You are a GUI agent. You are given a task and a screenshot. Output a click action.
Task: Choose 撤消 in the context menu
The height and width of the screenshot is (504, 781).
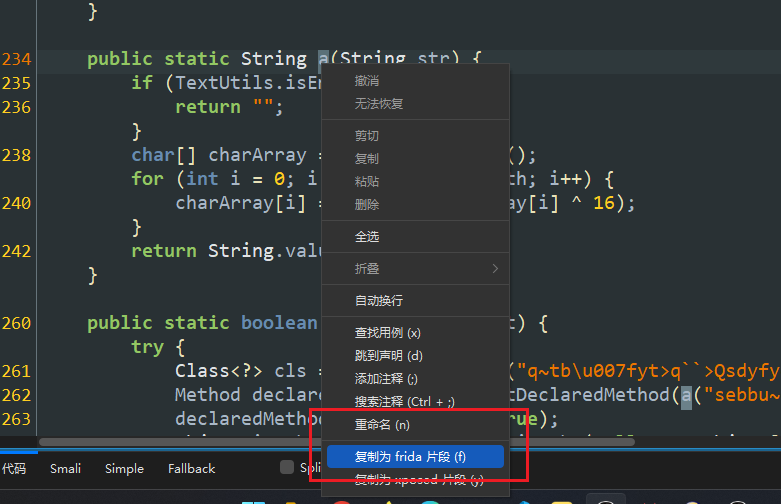click(367, 81)
